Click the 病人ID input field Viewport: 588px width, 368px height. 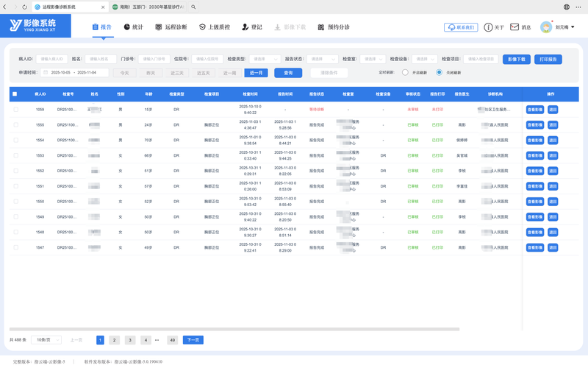pos(51,59)
